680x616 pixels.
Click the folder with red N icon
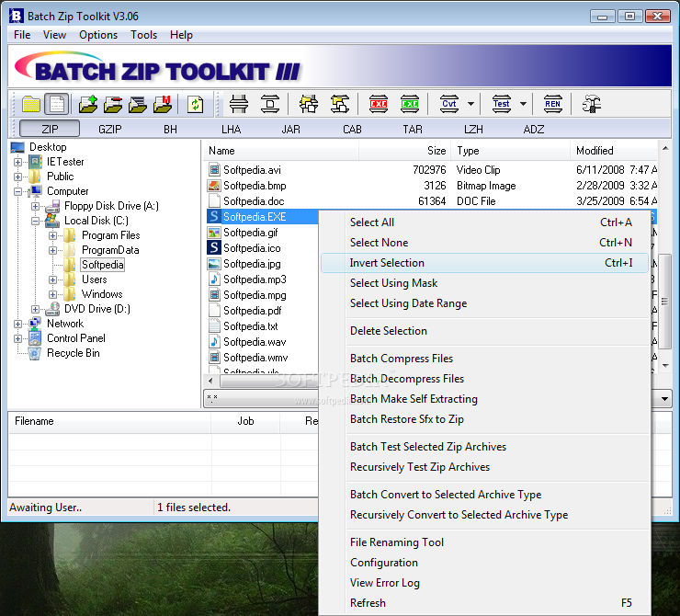click(163, 104)
